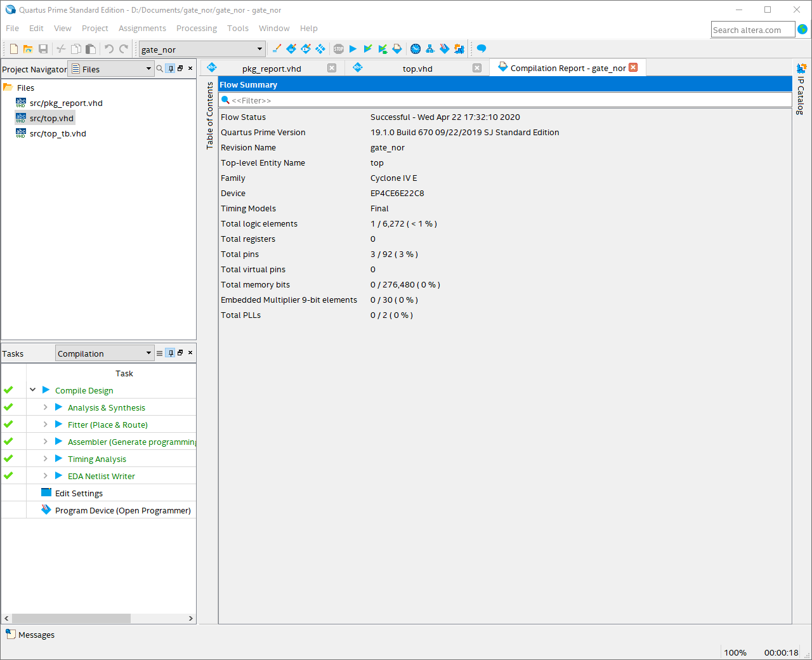
Task: Expand the Timing Analysis task
Action: click(45, 458)
